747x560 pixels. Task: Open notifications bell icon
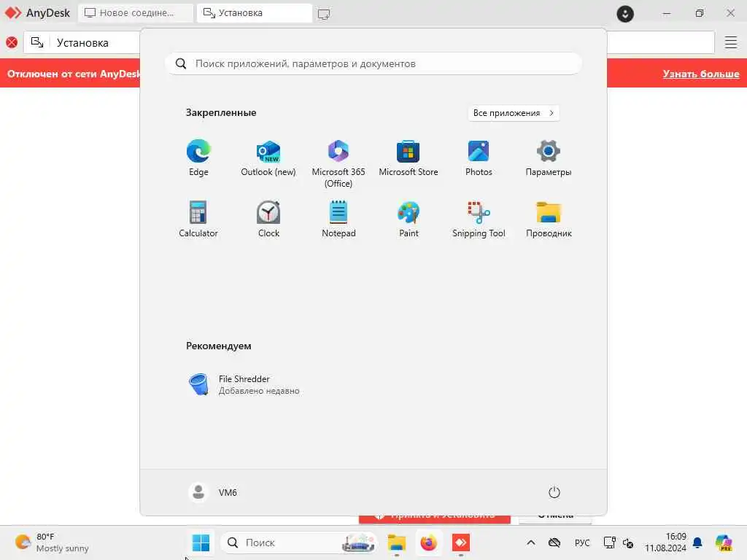point(697,542)
